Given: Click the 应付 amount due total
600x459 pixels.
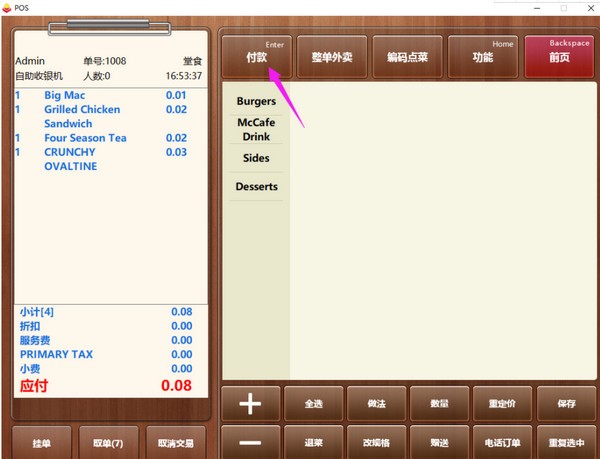Looking at the screenshot, I should [x=111, y=386].
